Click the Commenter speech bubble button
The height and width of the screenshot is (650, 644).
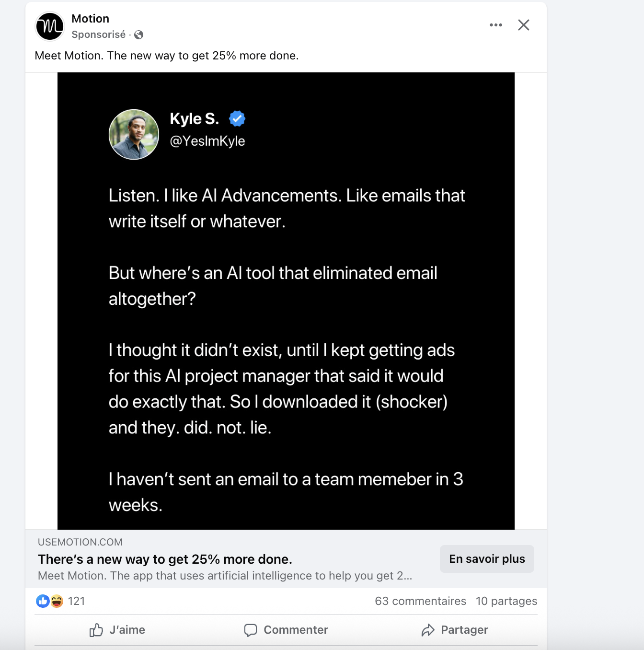[286, 630]
